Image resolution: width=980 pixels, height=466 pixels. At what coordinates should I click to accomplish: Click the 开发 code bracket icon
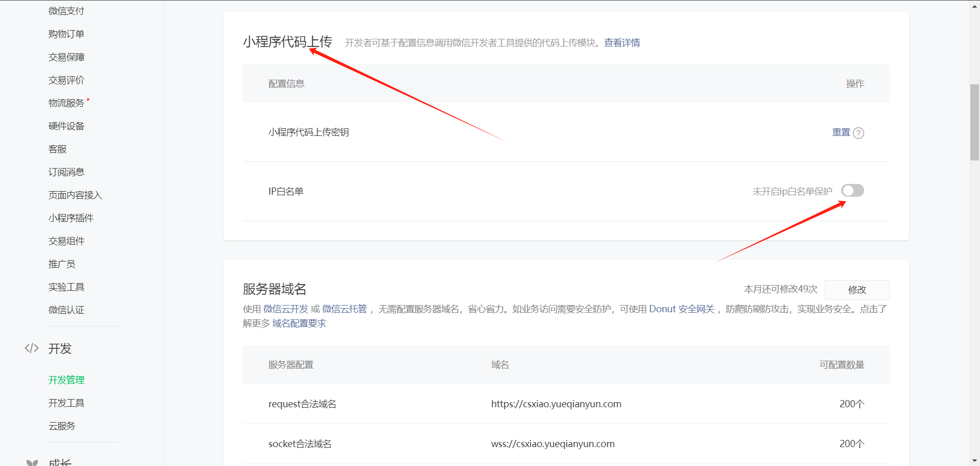click(x=32, y=348)
